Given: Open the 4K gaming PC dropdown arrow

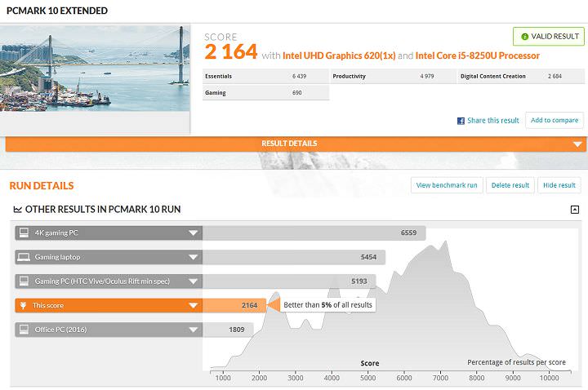Looking at the screenshot, I should [194, 233].
